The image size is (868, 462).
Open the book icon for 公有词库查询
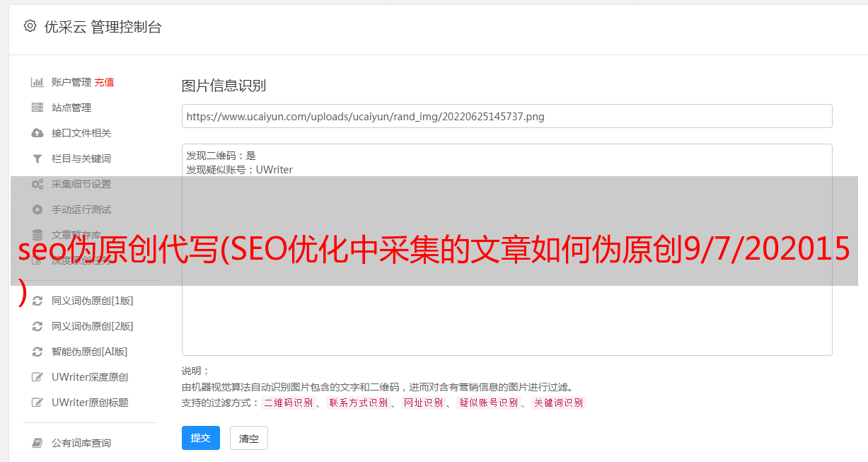(37, 443)
